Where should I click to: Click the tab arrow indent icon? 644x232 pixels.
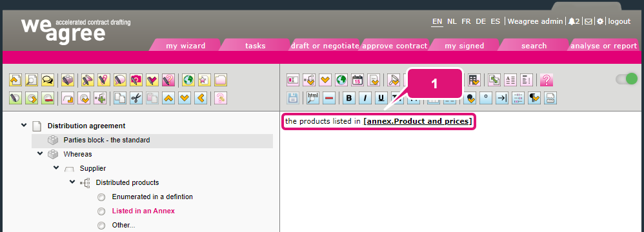(x=502, y=97)
